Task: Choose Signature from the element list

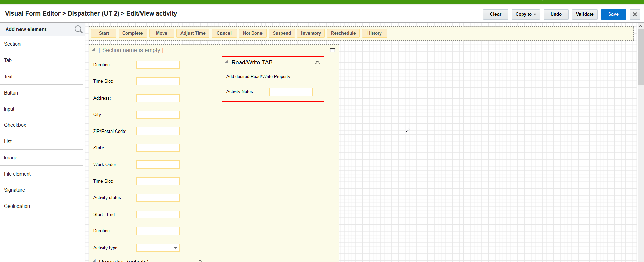Action: (42, 190)
